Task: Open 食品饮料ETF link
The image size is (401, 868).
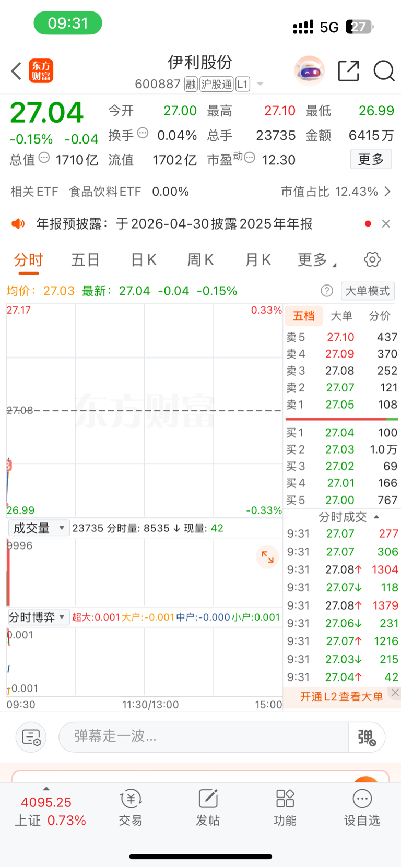Action: (x=105, y=192)
